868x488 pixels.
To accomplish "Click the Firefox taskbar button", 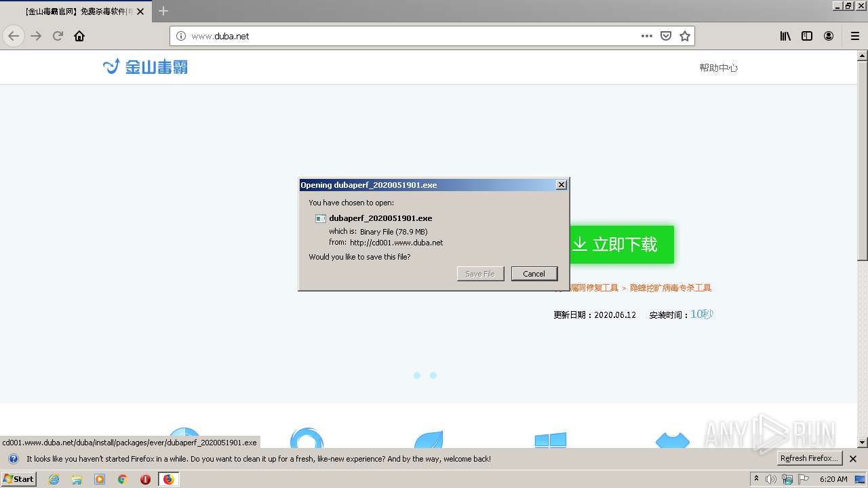I will (x=168, y=479).
